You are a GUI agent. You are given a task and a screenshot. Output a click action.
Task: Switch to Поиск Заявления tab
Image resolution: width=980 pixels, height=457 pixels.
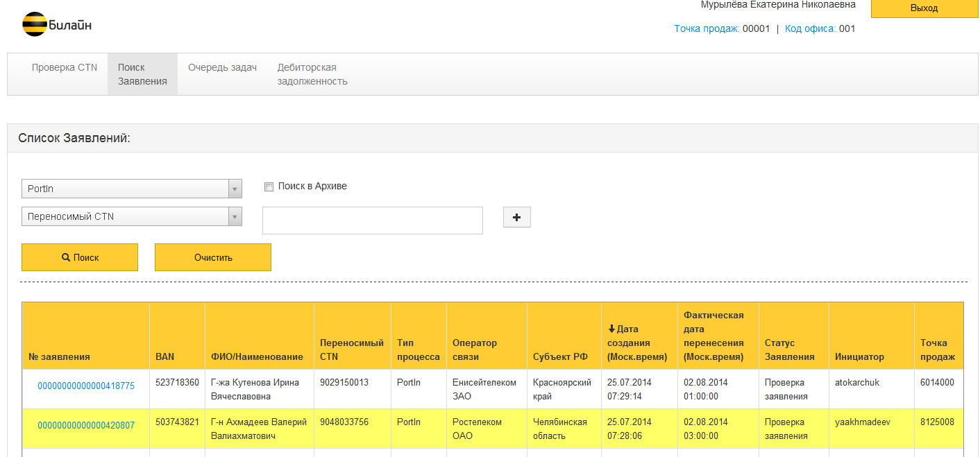pos(142,74)
